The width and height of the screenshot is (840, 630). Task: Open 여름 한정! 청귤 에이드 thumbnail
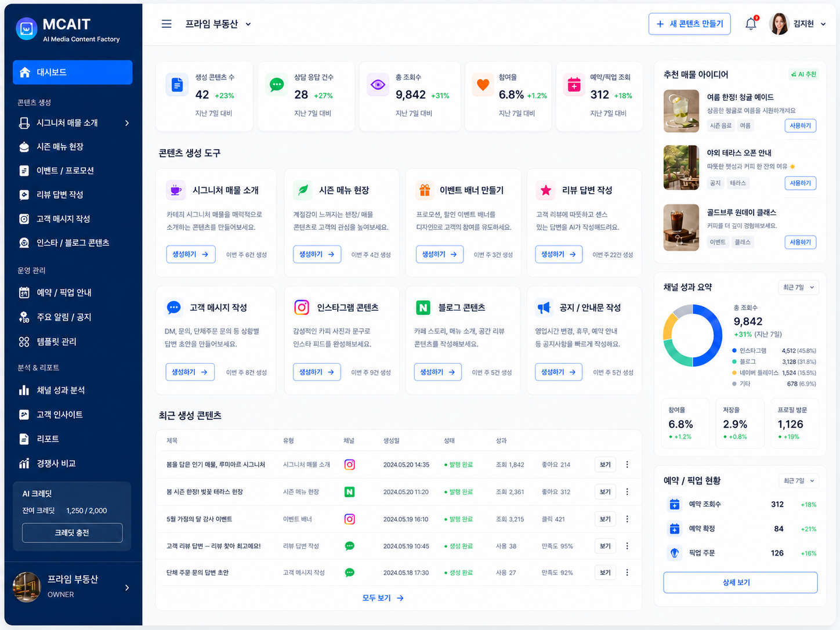[681, 111]
